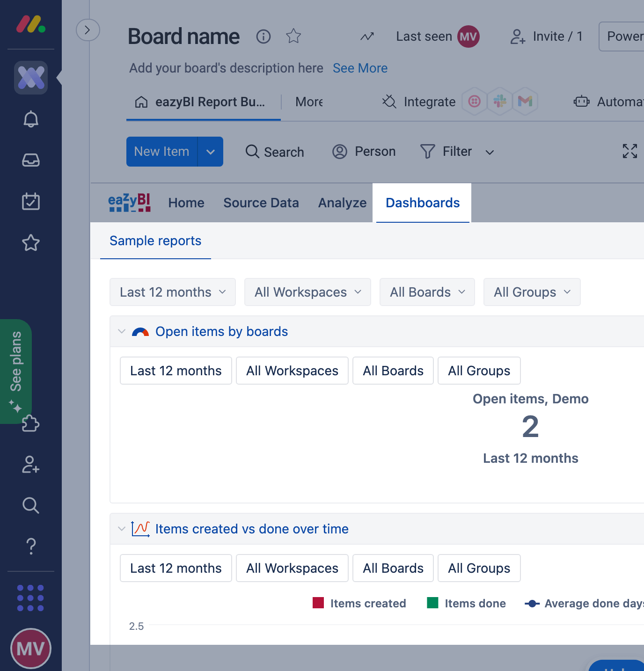Toggle Items done legend series

[467, 603]
